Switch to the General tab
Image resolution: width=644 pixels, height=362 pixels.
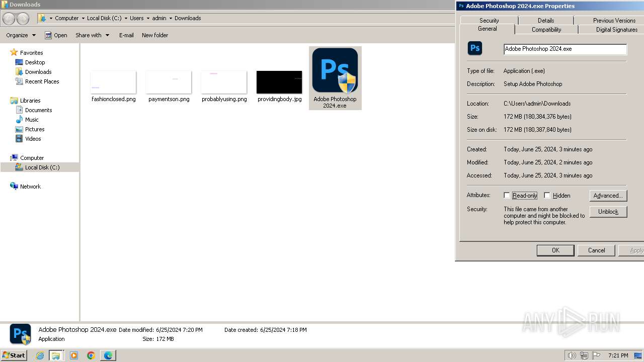tap(487, 29)
